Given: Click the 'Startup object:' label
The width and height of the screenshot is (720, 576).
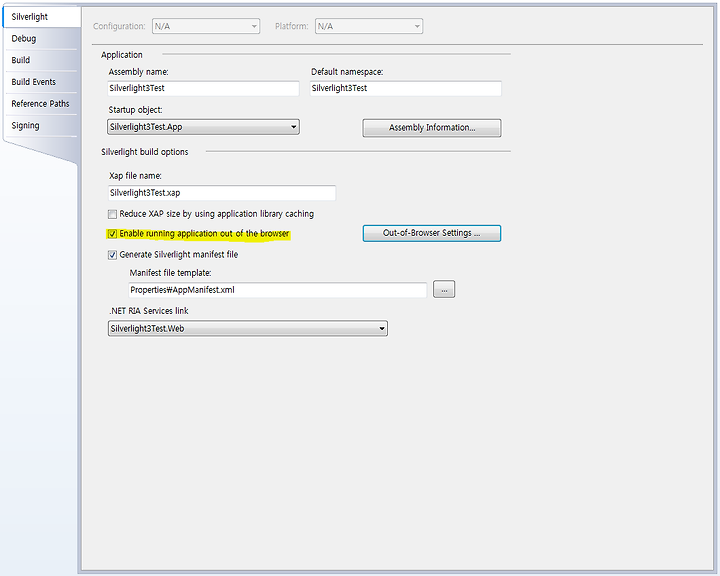Looking at the screenshot, I should click(135, 110).
